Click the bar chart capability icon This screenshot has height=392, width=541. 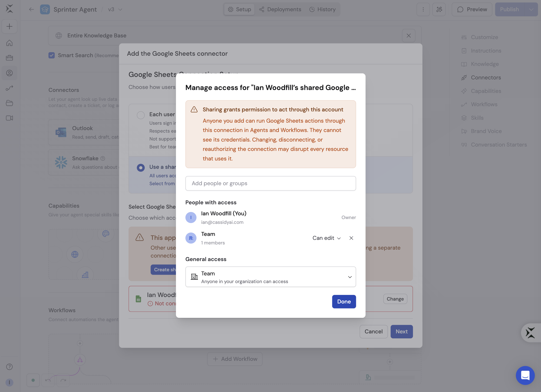[x=85, y=275]
